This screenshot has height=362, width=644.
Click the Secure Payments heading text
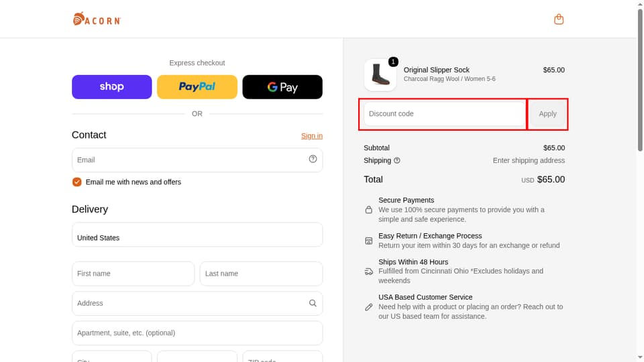[407, 200]
